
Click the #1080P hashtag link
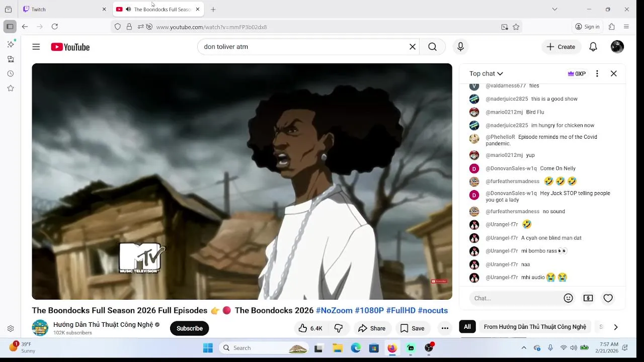pyautogui.click(x=369, y=310)
